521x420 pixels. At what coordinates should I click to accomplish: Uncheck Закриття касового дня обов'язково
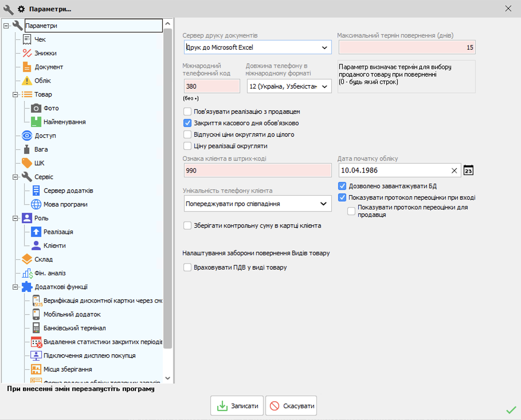point(187,123)
